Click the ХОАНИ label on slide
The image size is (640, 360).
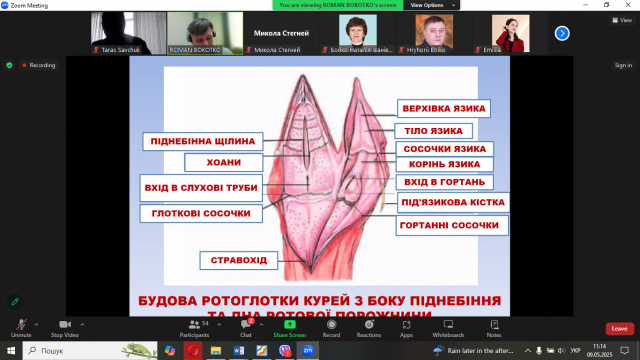coord(224,162)
